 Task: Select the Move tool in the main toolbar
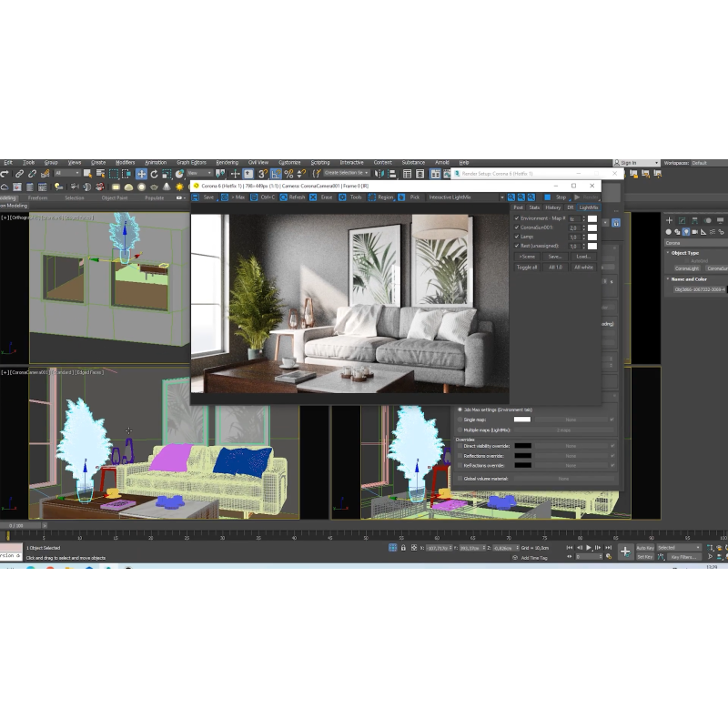[141, 173]
